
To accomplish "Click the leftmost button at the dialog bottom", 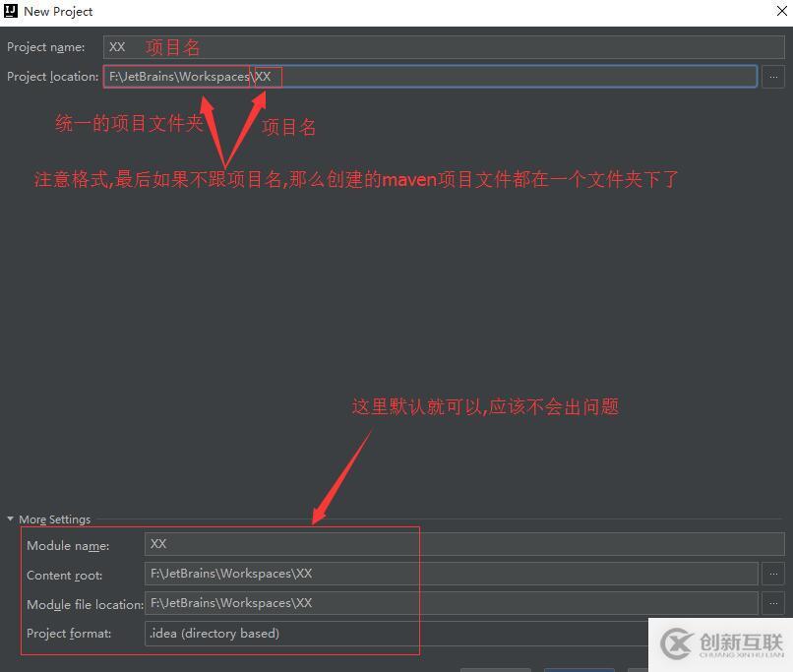I will coord(496,666).
